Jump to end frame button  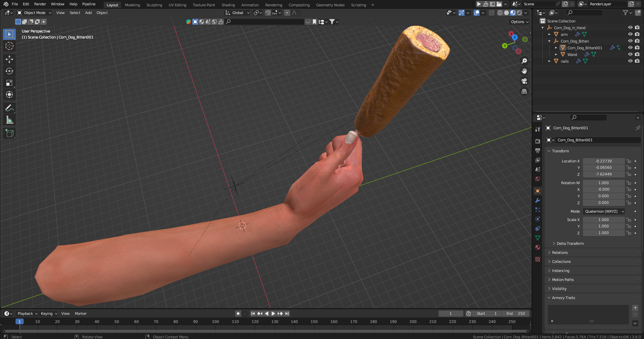pos(287,314)
